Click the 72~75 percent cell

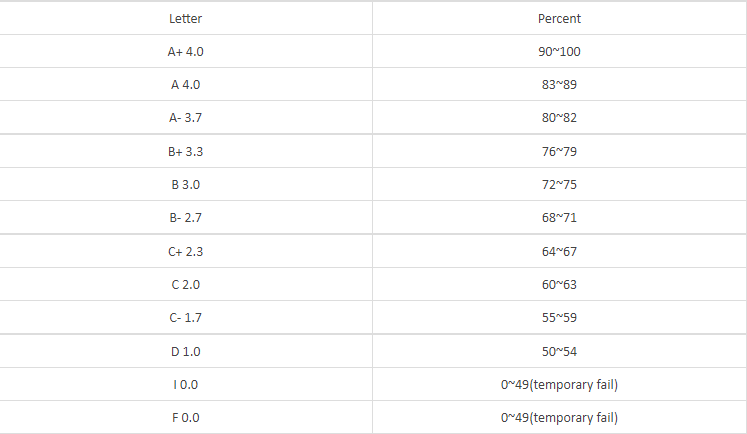559,185
